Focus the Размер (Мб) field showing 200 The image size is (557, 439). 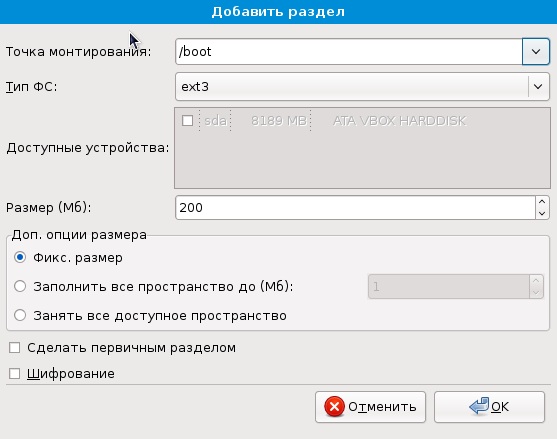coord(355,207)
